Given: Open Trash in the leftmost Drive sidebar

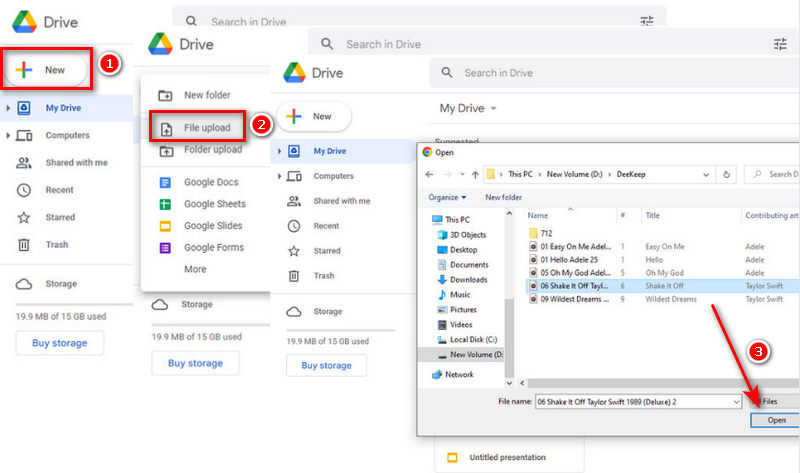Looking at the screenshot, I should pyautogui.click(x=57, y=245).
